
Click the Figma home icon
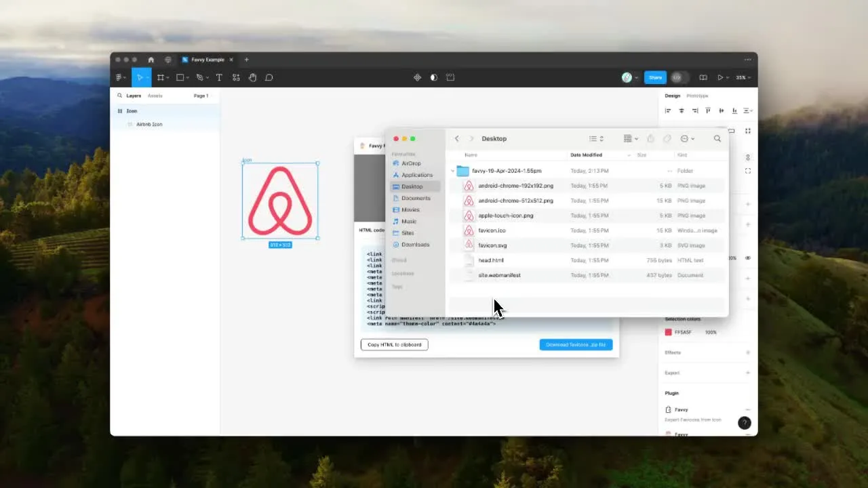[x=151, y=60]
